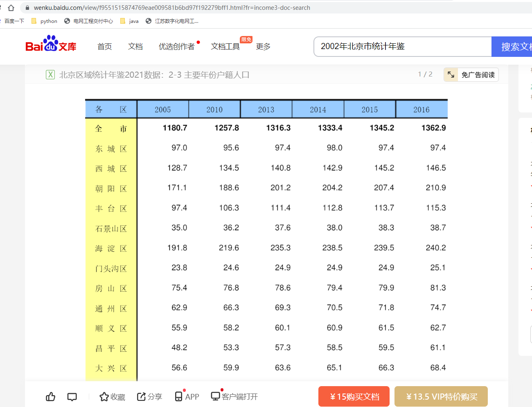Click the 限免 badge on 文档工具

click(246, 40)
